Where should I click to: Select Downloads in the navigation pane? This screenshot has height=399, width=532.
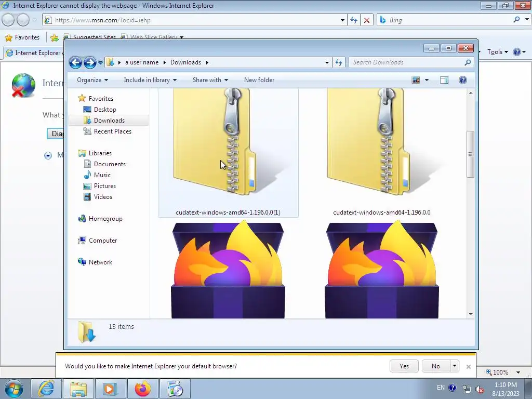[109, 121]
